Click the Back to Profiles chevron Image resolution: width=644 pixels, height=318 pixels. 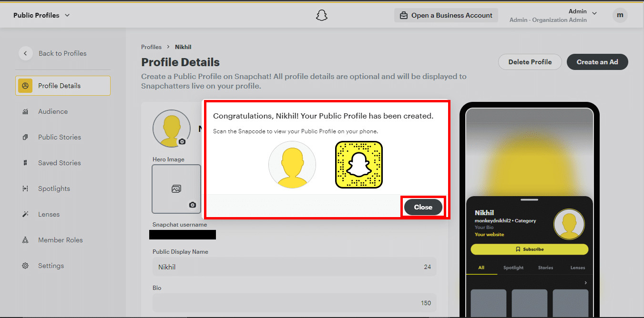[26, 53]
